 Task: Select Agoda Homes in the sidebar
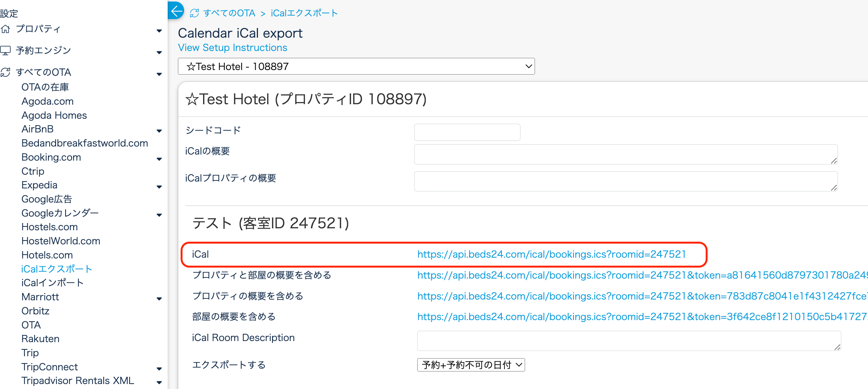pyautogui.click(x=54, y=115)
